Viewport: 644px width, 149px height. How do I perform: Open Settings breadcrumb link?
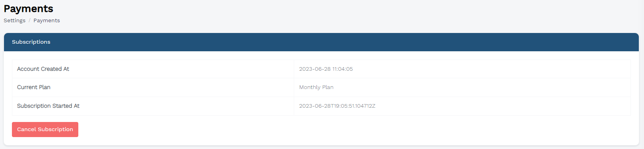pyautogui.click(x=15, y=21)
